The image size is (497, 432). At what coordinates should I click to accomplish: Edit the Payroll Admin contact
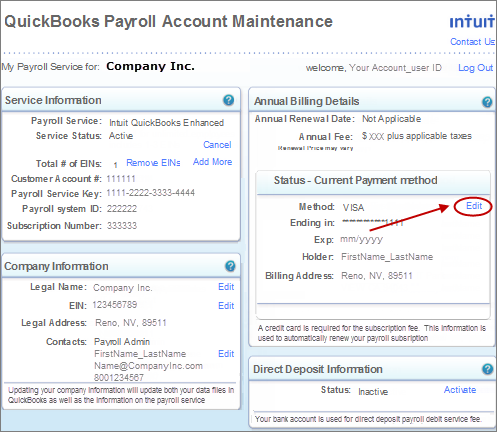tap(226, 354)
